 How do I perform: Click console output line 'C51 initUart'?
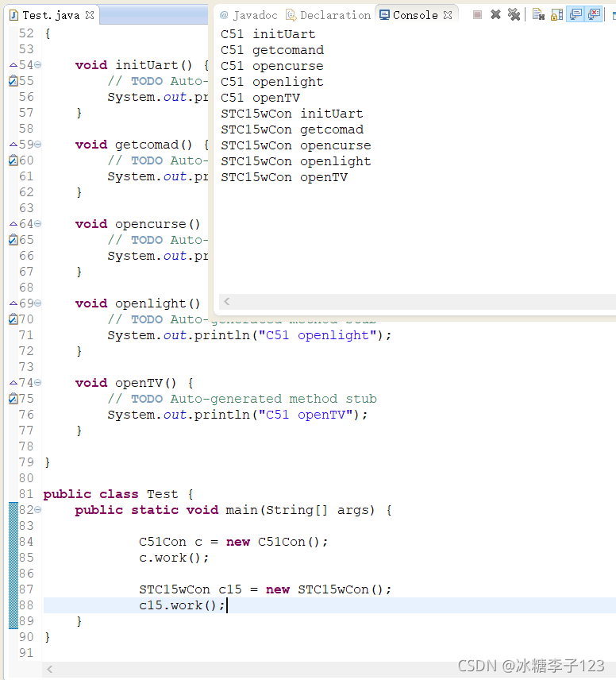[x=268, y=34]
